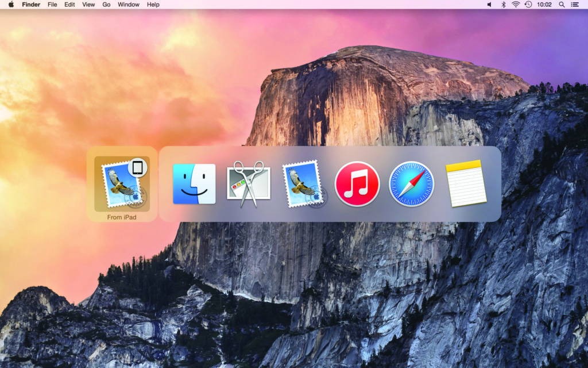Click the From iPad label
This screenshot has height=368, width=588.
pos(122,217)
